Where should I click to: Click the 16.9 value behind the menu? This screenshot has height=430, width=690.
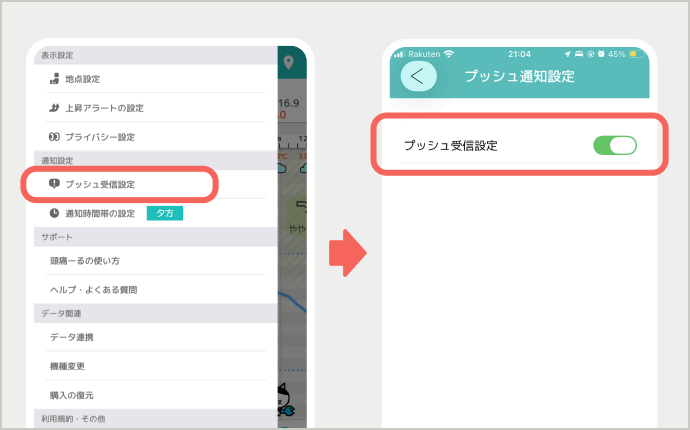coord(289,103)
